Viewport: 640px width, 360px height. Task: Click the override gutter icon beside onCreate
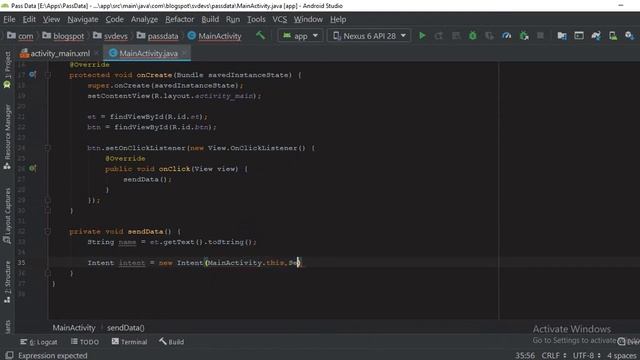click(33, 75)
